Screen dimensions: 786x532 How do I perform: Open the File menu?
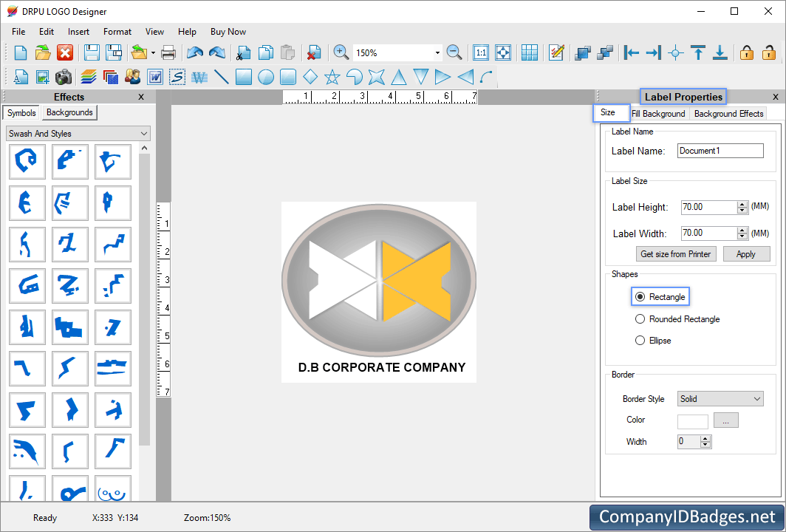click(x=18, y=32)
